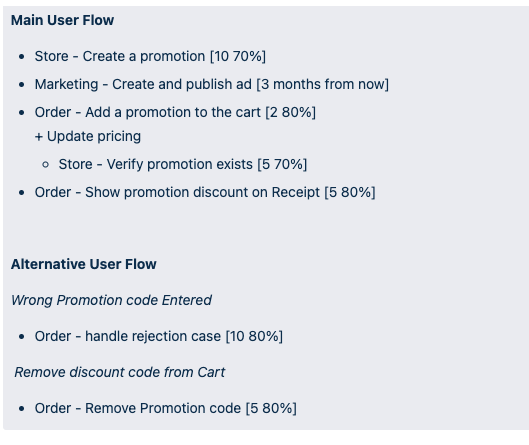The height and width of the screenshot is (445, 529).
Task: Click the 'Order - Show promotion discount on Receipt' item
Action: (x=205, y=192)
